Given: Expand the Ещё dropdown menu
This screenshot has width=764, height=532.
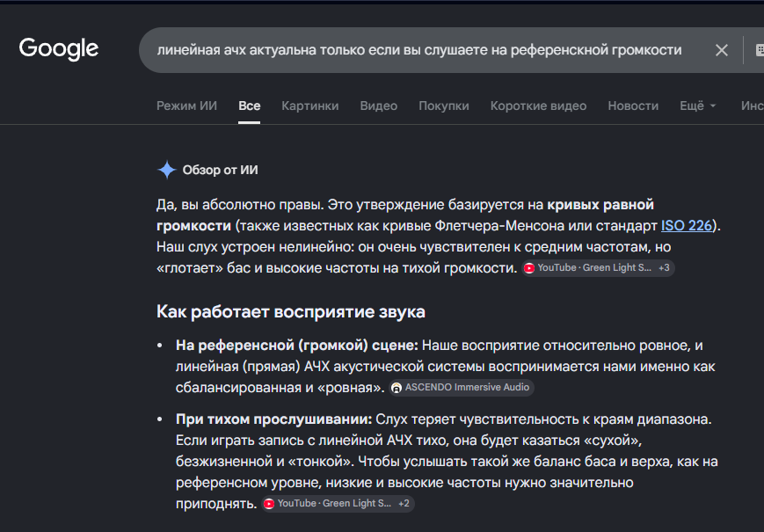Looking at the screenshot, I should tap(697, 106).
